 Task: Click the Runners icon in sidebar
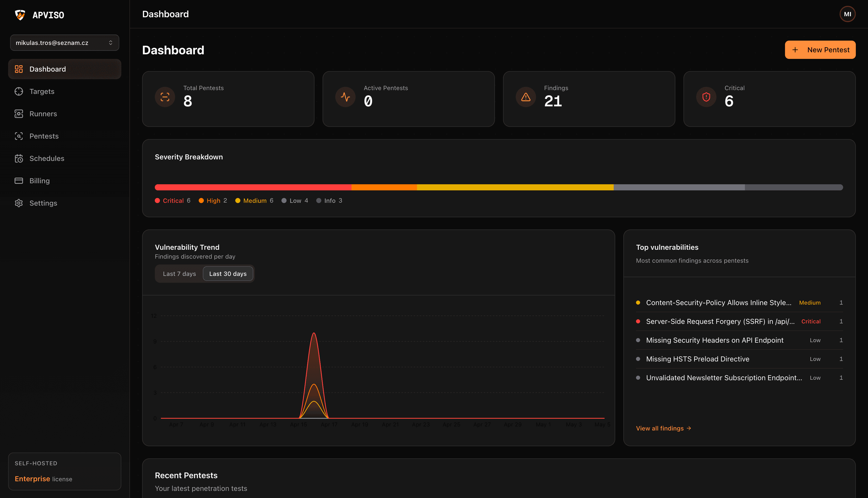point(19,113)
